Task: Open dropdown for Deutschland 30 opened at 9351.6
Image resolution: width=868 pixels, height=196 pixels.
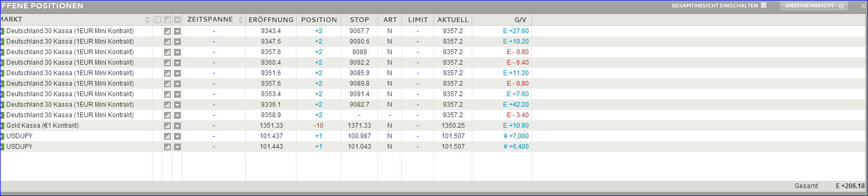Action: [177, 73]
